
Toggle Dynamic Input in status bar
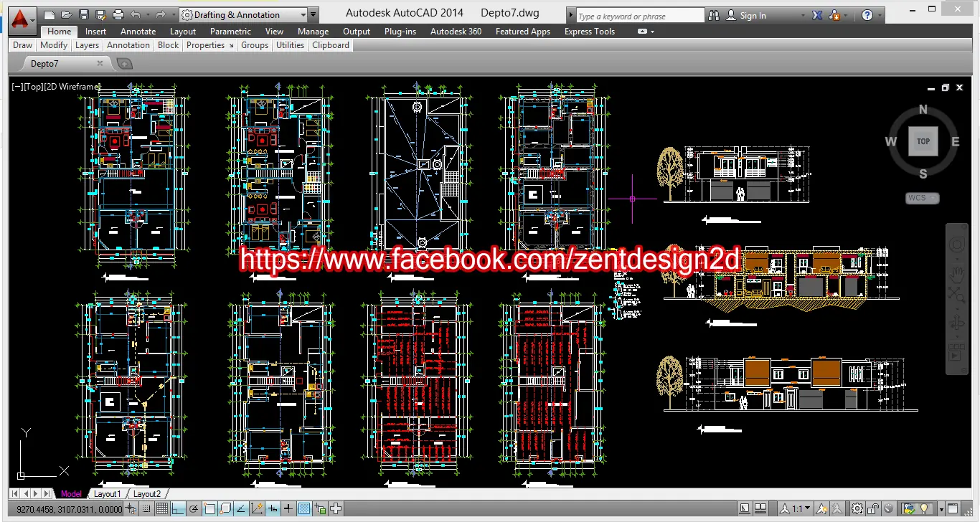[273, 509]
